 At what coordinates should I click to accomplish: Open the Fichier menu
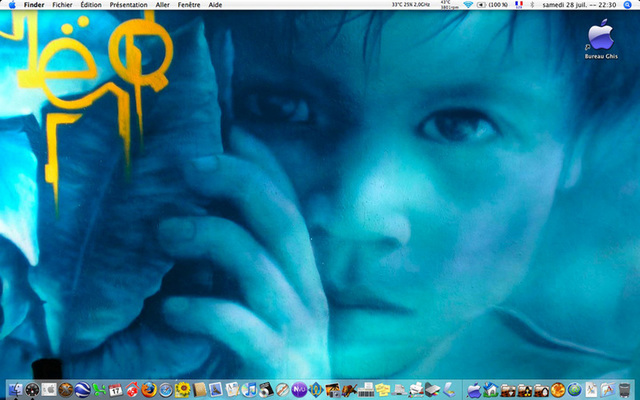pos(62,5)
